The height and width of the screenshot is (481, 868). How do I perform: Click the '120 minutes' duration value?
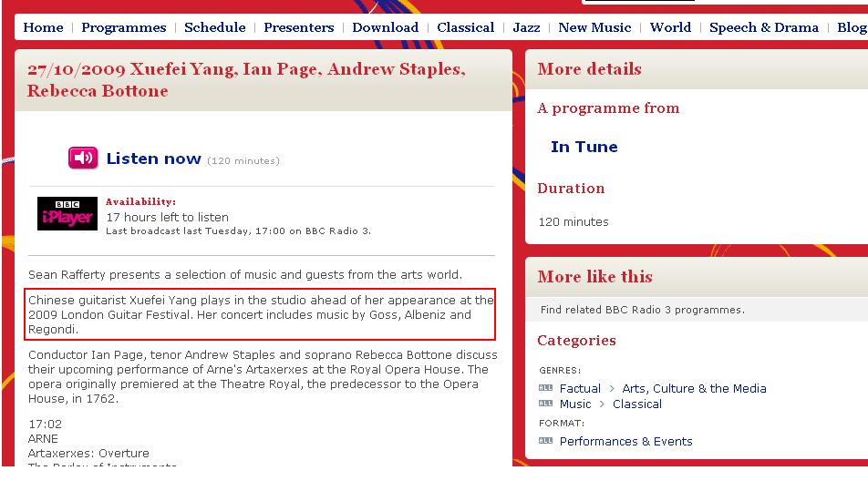pos(573,221)
